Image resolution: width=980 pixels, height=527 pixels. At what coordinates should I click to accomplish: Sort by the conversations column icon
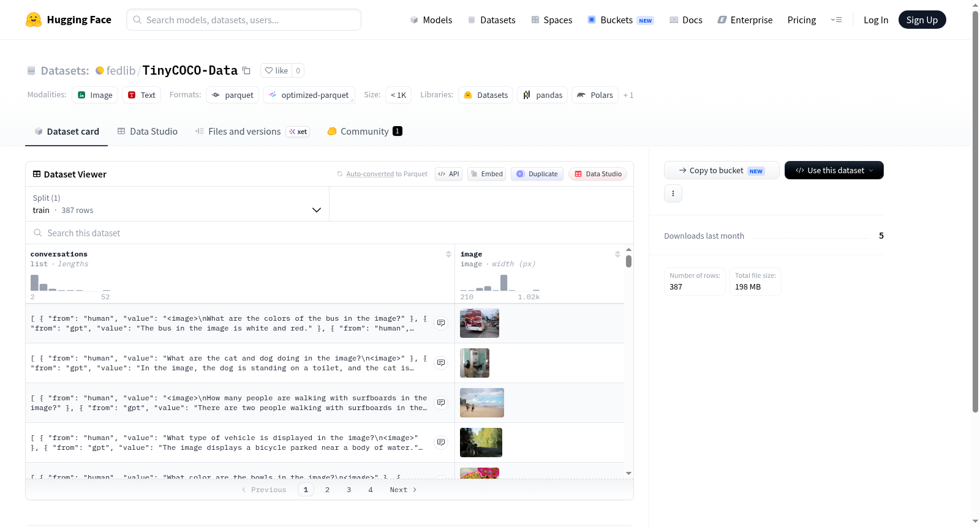coord(448,254)
